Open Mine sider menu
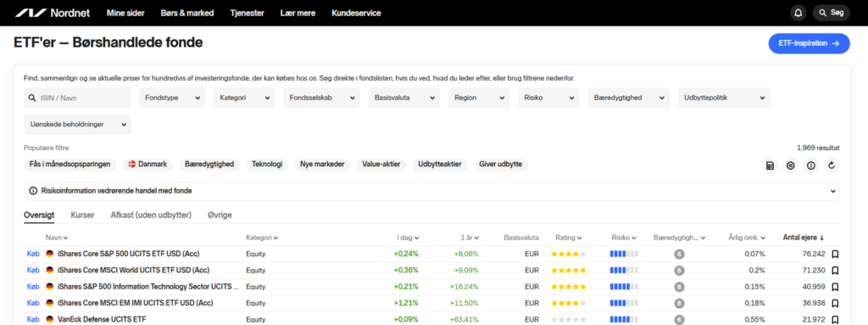 point(125,13)
